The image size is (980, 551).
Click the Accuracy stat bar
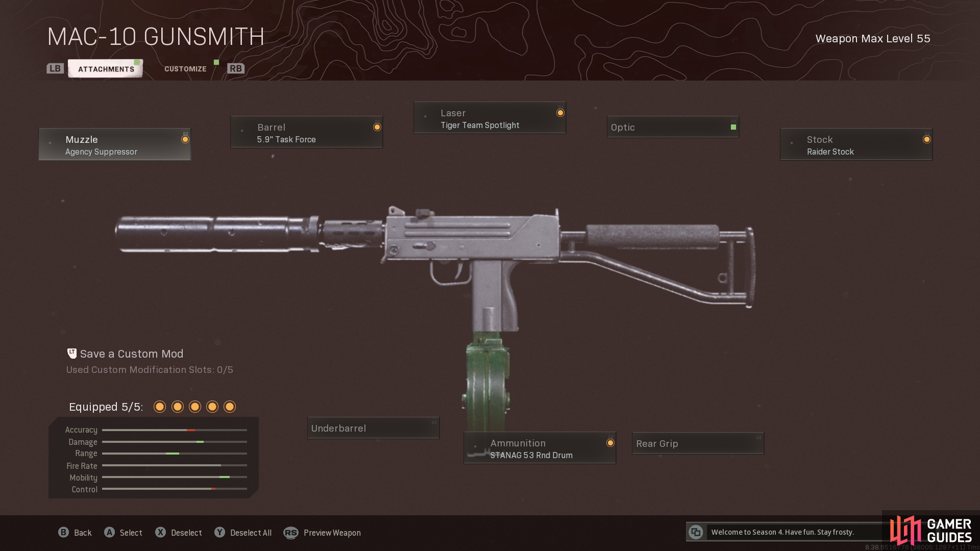175,430
